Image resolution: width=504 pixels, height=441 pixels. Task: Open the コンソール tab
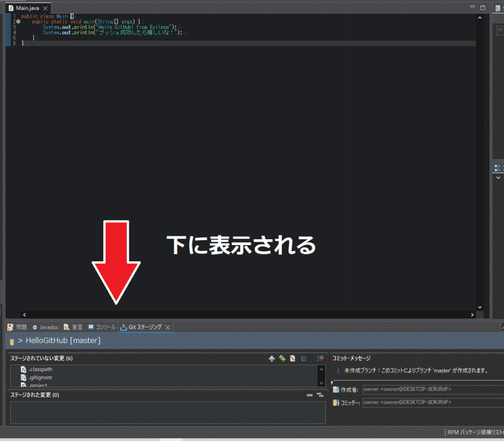click(102, 327)
